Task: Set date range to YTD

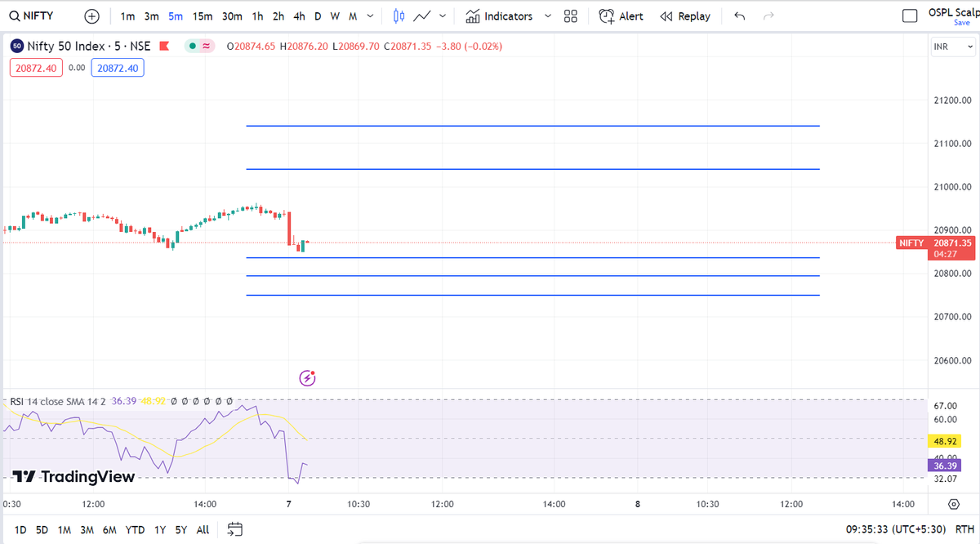Action: click(136, 530)
